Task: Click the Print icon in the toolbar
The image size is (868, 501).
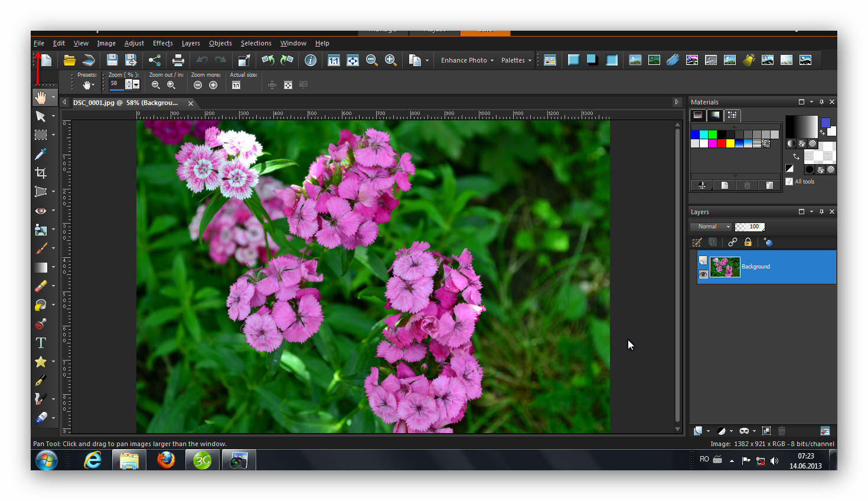Action: [178, 60]
